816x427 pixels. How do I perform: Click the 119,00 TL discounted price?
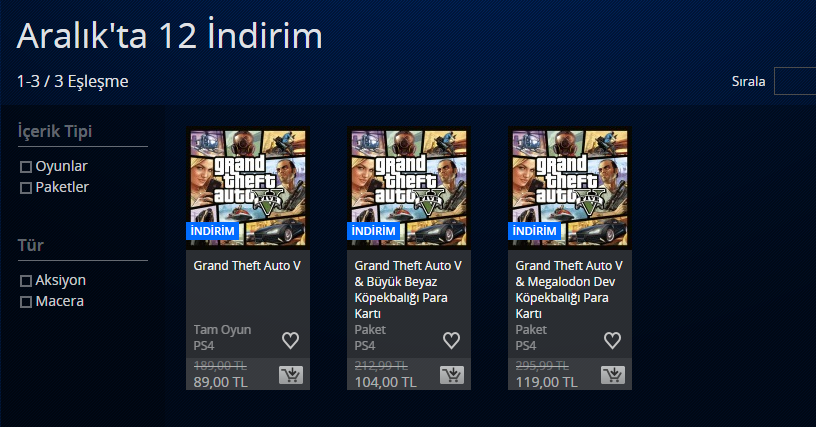pyautogui.click(x=546, y=382)
